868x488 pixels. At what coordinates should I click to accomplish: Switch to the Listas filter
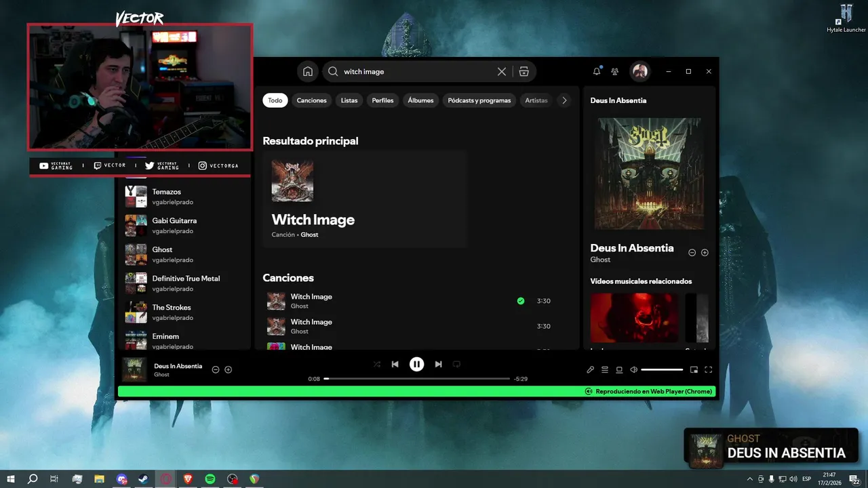pyautogui.click(x=349, y=100)
